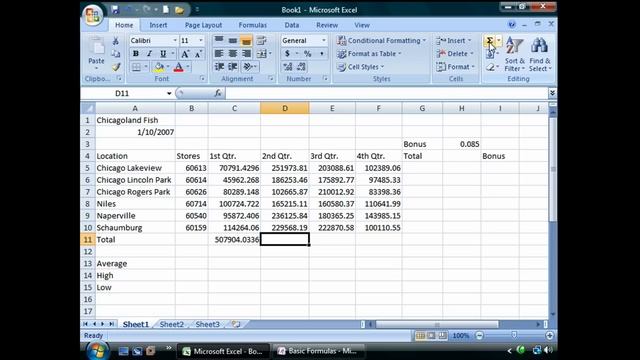Click the Increase Font Size icon
This screenshot has width=640, height=360.
185,54
